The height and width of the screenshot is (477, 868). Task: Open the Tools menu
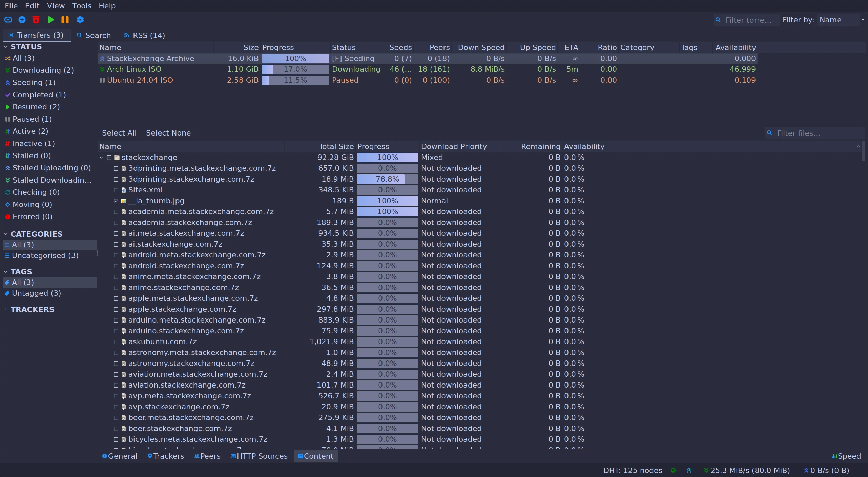[81, 6]
